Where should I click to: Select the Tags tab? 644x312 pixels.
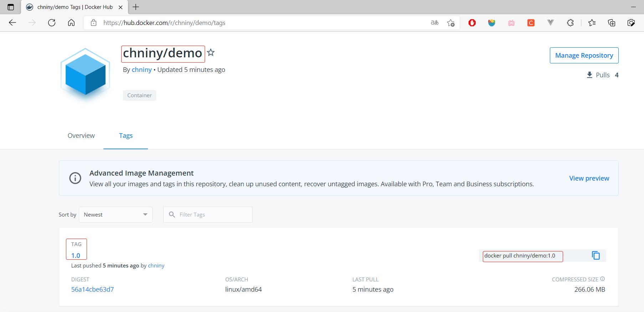[x=126, y=136]
